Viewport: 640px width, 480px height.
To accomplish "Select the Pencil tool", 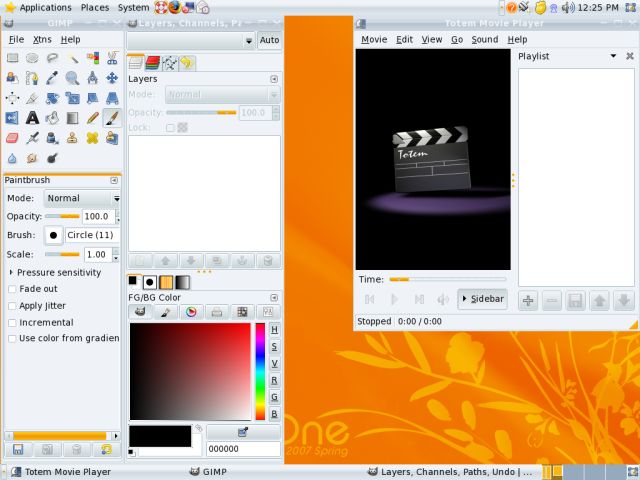I will pyautogui.click(x=92, y=118).
